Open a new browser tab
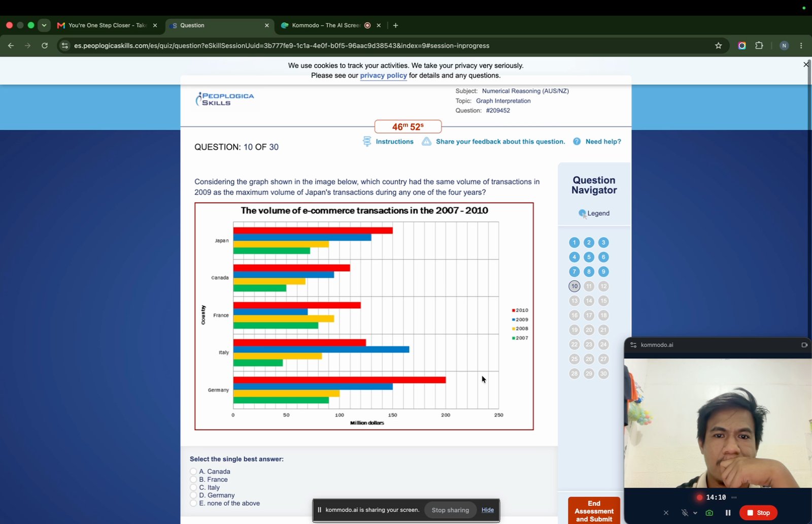Viewport: 812px width, 524px height. (x=395, y=25)
